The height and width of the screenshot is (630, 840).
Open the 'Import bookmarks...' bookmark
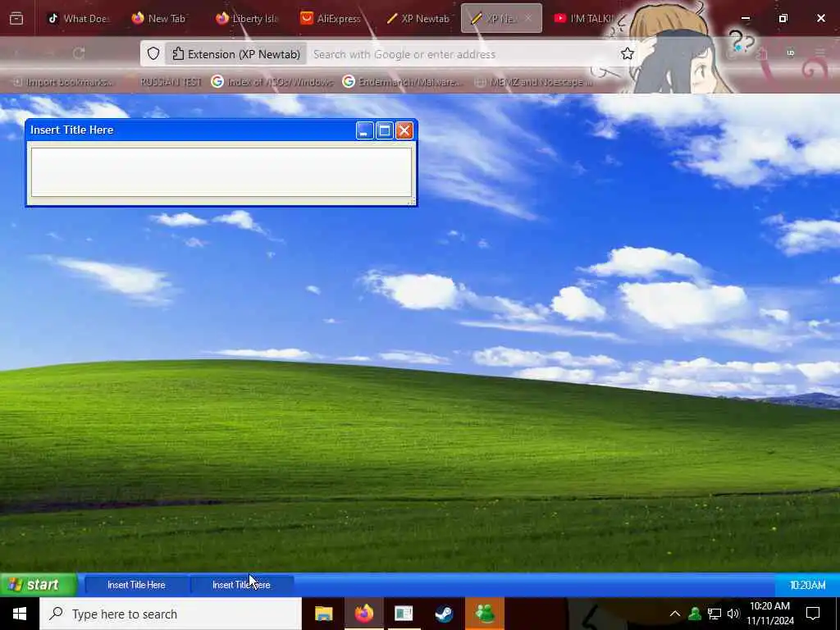[62, 82]
